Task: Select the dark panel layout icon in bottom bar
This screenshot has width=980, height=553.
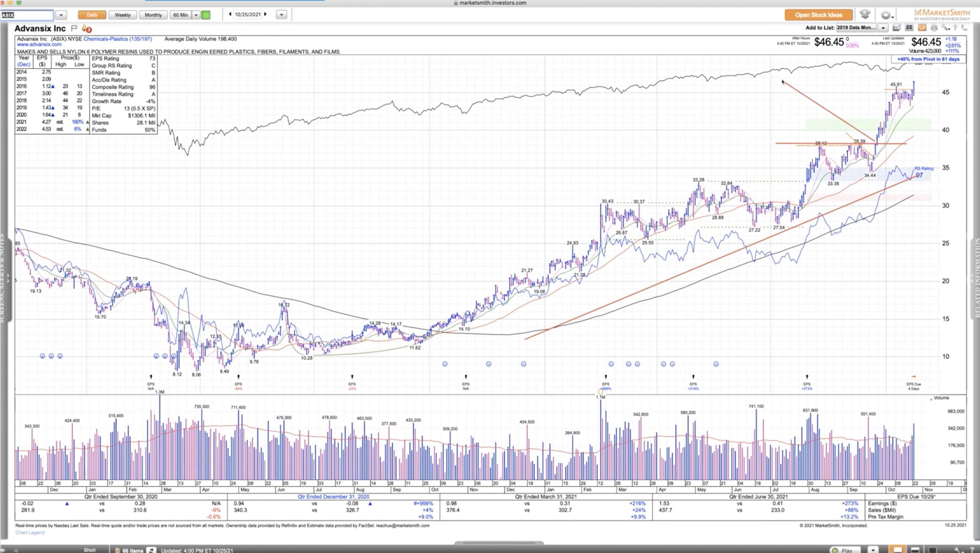Action: pyautogui.click(x=932, y=550)
